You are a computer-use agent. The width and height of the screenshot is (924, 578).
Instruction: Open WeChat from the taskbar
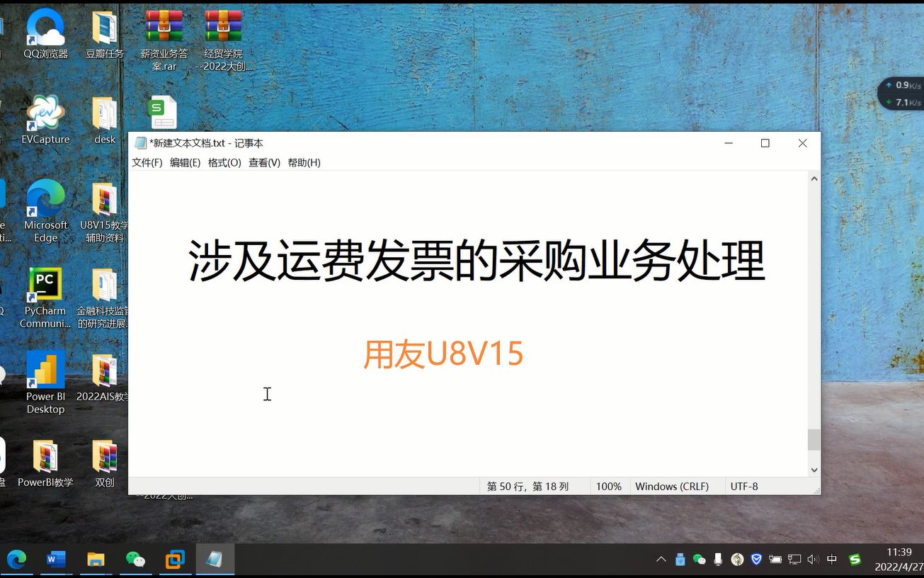click(x=135, y=560)
